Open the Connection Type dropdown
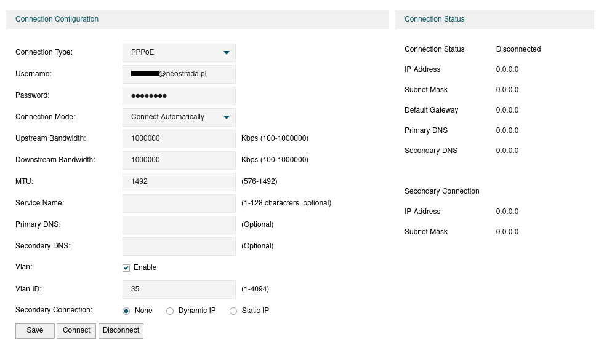The width and height of the screenshot is (596, 364). (x=179, y=52)
